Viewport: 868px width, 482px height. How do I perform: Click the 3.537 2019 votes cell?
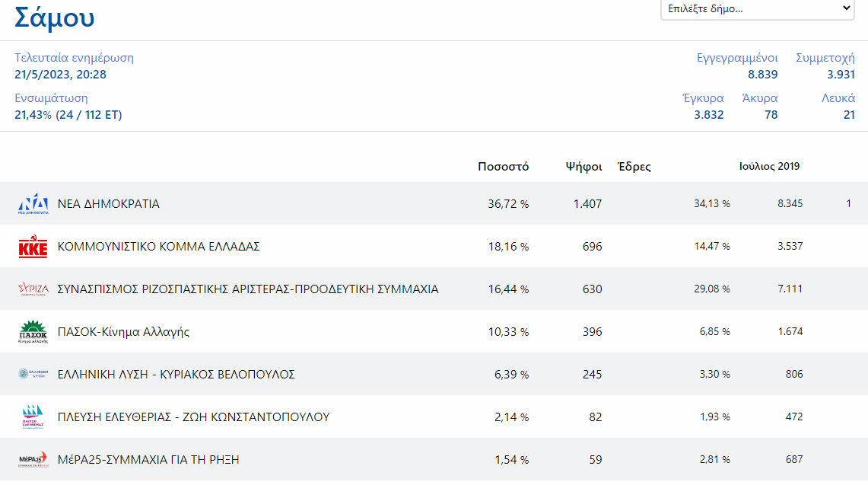pyautogui.click(x=790, y=247)
